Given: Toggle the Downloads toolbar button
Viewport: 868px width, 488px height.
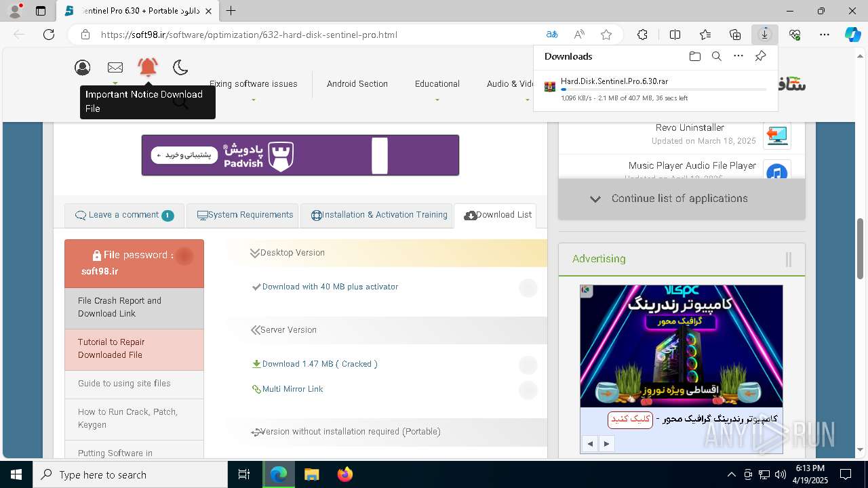Looking at the screenshot, I should 765,35.
